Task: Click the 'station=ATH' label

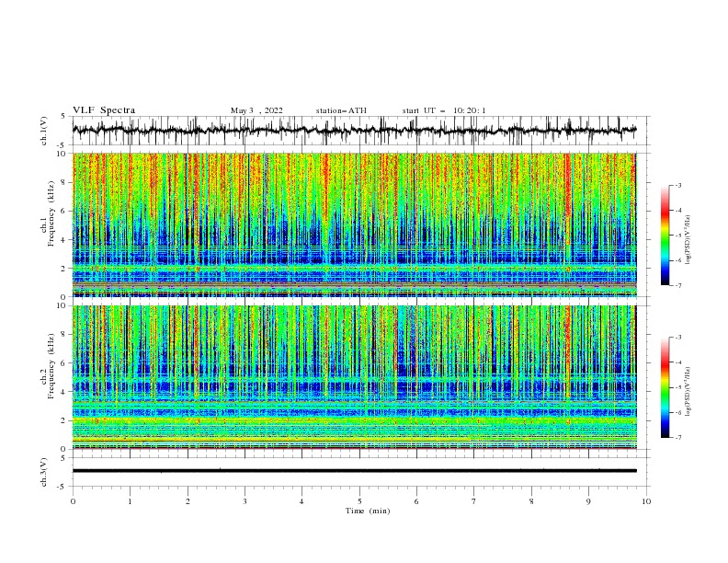Action: tap(341, 110)
